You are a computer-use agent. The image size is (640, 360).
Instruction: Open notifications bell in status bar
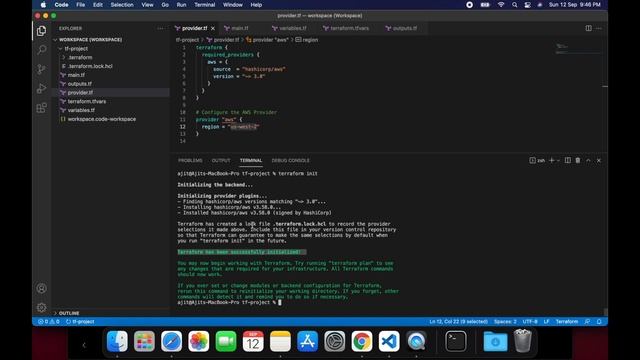[x=599, y=322]
